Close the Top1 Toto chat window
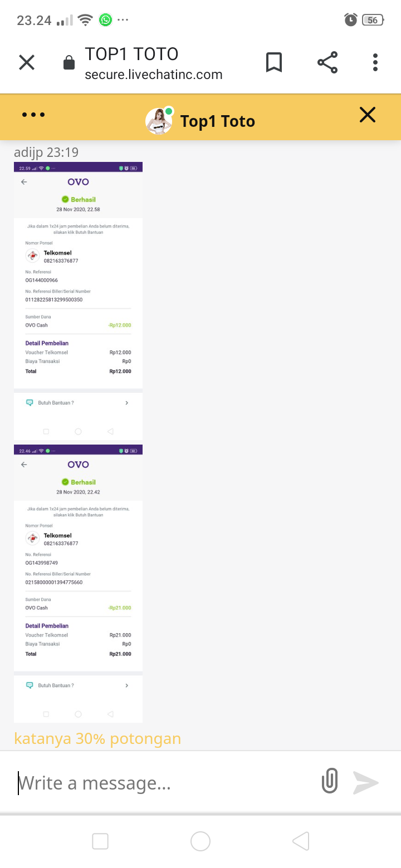Screen dimensions: 401x868 tap(368, 115)
